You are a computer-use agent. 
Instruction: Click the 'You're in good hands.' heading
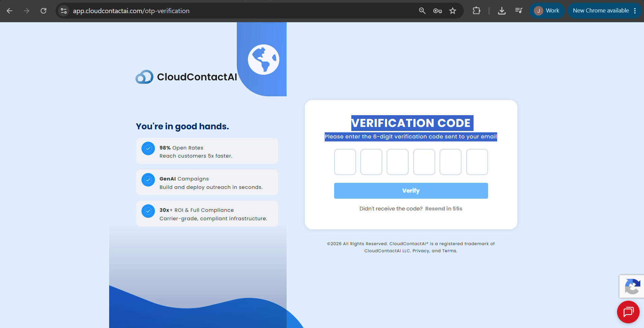coord(182,126)
